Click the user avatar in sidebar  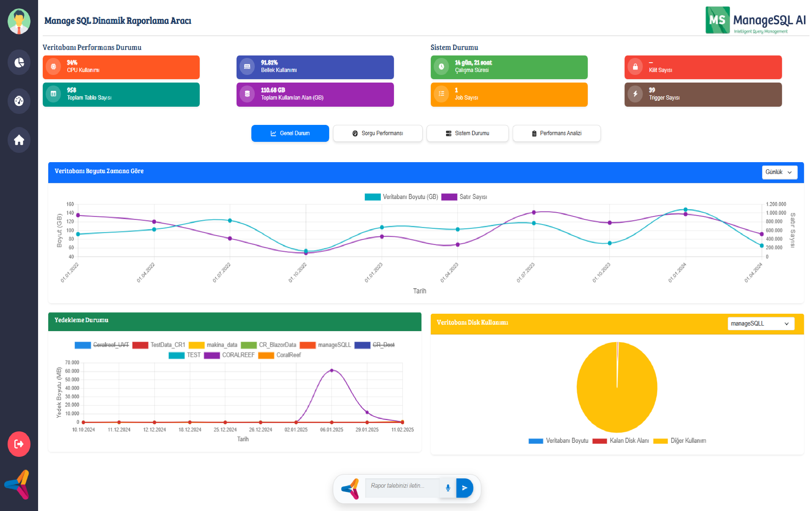point(19,21)
